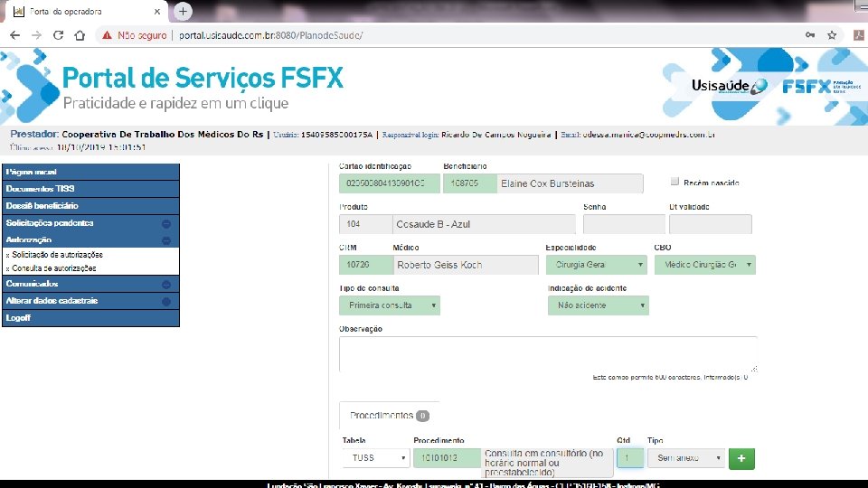Click Portal de Serviços FSFX title

[203, 78]
